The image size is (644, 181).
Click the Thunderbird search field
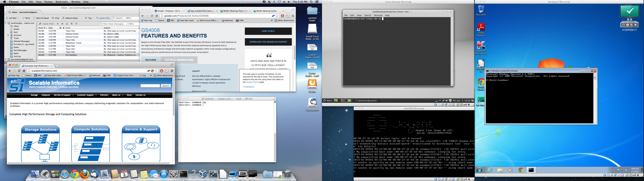pyautogui.click(x=126, y=18)
